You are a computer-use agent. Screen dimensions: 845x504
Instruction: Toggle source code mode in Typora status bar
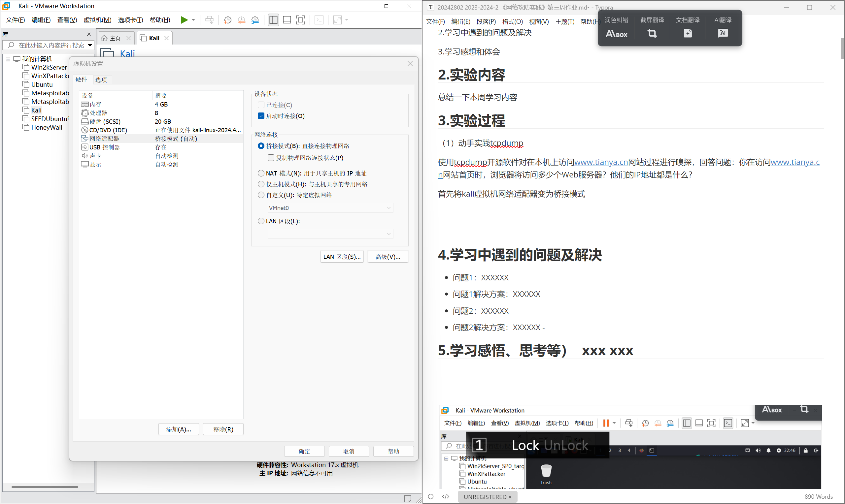445,496
